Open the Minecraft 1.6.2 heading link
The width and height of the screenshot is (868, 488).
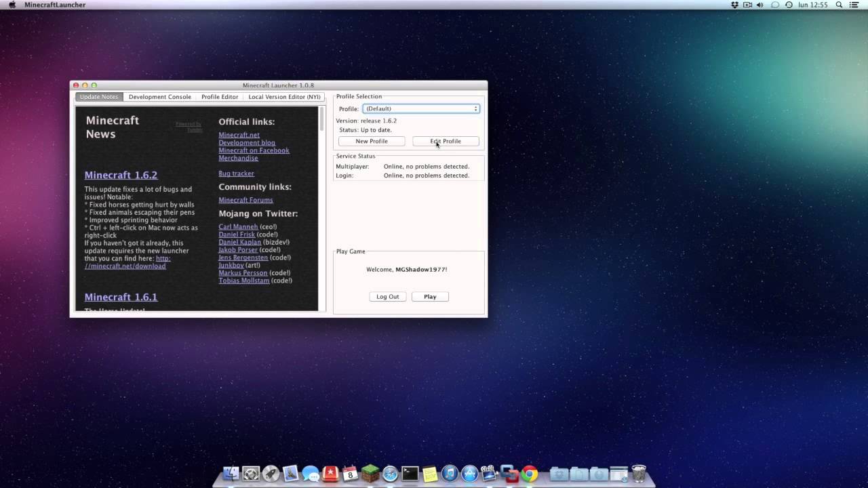tap(121, 175)
